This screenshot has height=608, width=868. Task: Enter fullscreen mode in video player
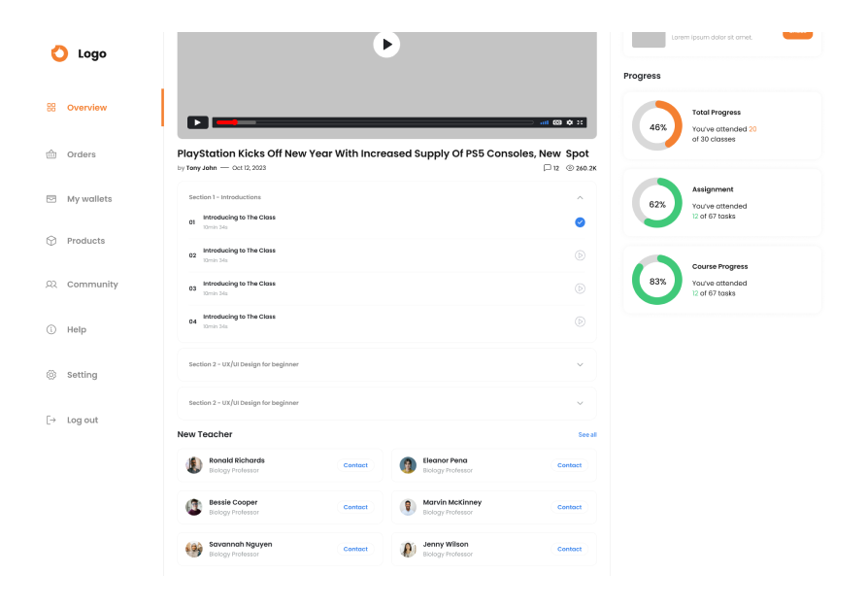(581, 122)
